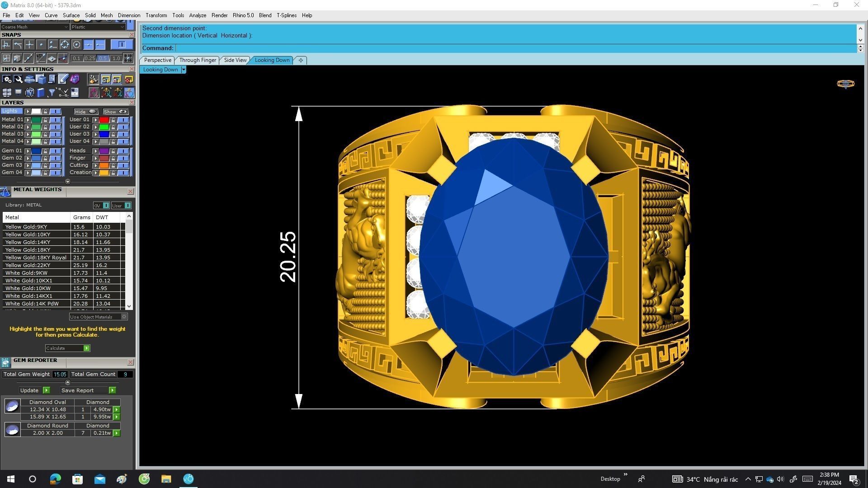Enable the Point snap icon
Screen dimensions: 868x488
pyautogui.click(x=41, y=44)
